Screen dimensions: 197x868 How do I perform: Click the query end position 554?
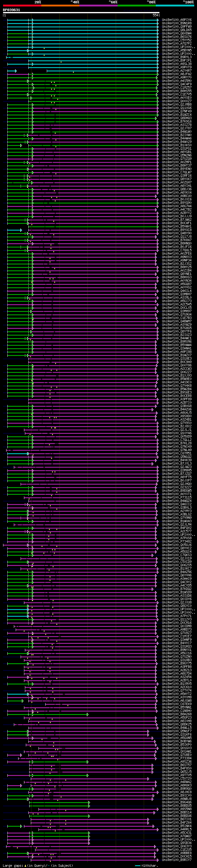click(155, 15)
